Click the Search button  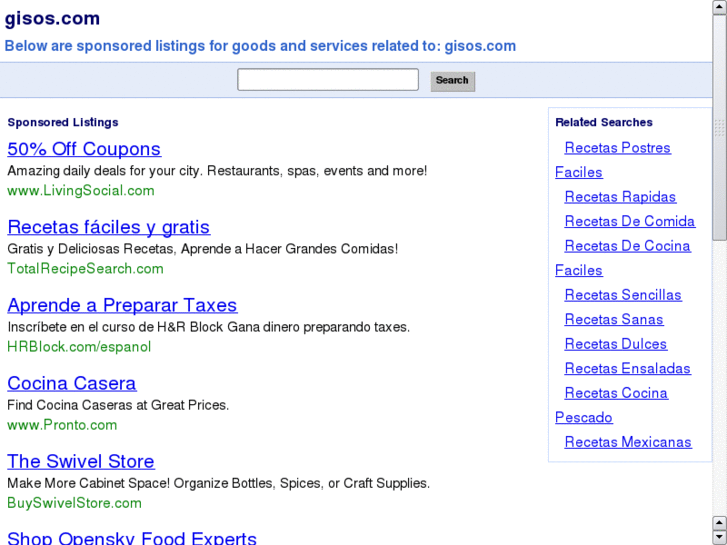[x=453, y=81]
